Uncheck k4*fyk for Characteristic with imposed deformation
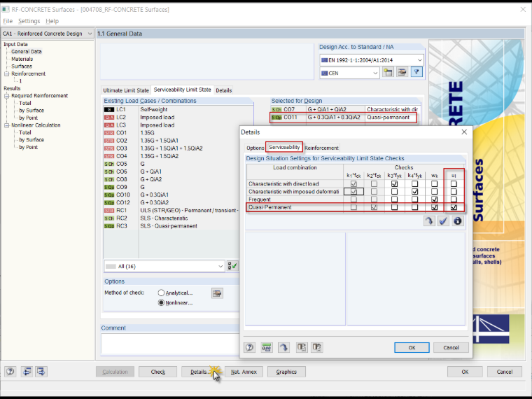532x399 pixels. coord(414,192)
